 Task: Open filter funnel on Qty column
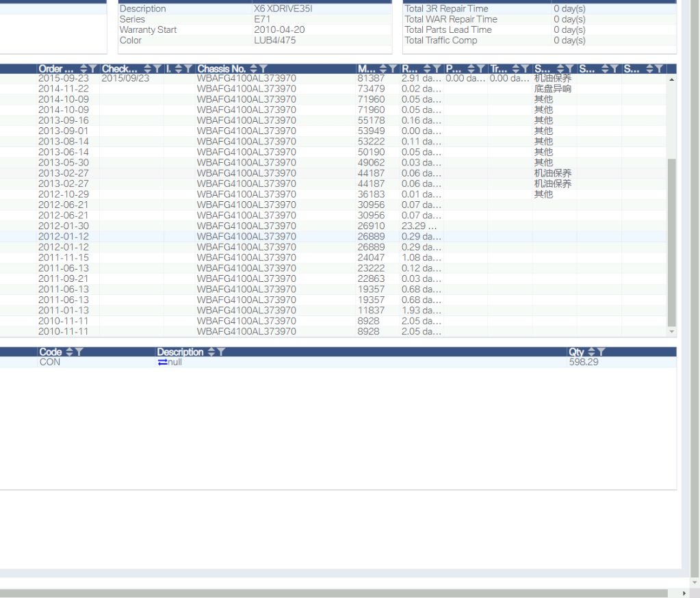(x=601, y=352)
